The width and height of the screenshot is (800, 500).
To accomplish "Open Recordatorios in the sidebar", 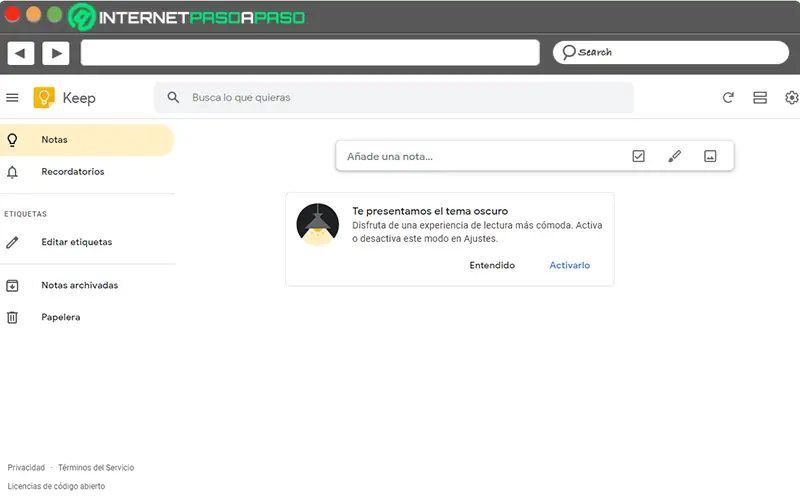I will 87,172.
